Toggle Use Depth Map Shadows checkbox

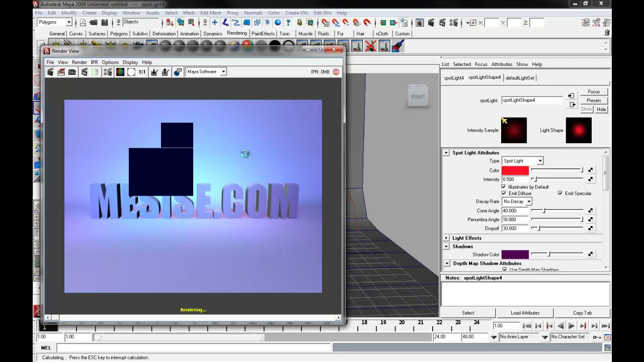505,270
